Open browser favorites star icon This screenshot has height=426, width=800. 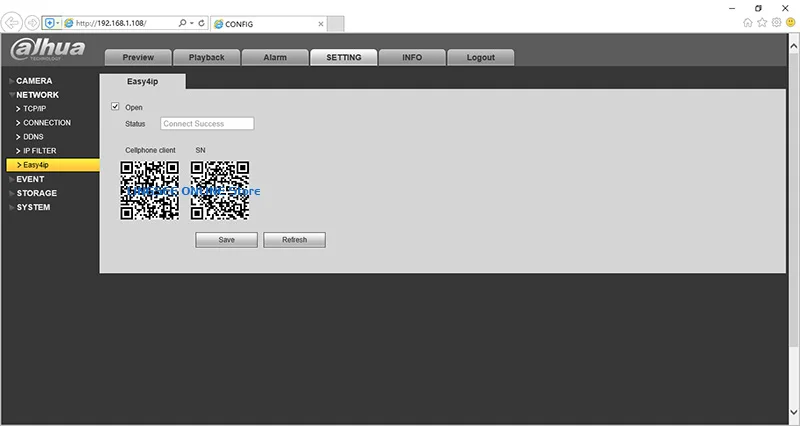(x=762, y=22)
